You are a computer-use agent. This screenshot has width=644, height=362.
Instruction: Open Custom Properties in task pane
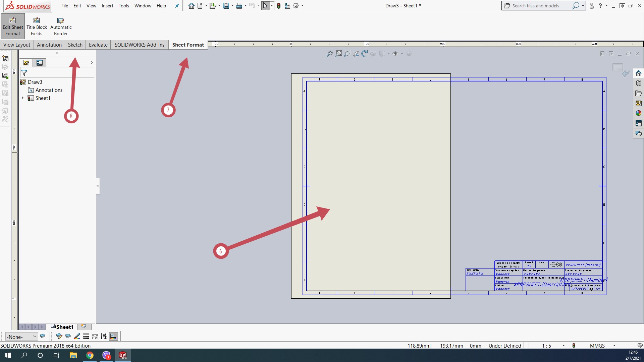[639, 123]
